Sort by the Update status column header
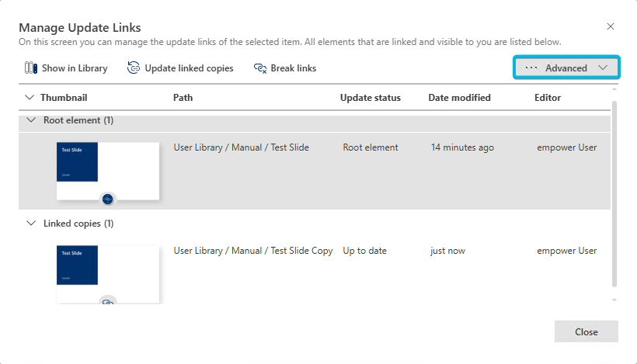637x364 pixels. 370,97
